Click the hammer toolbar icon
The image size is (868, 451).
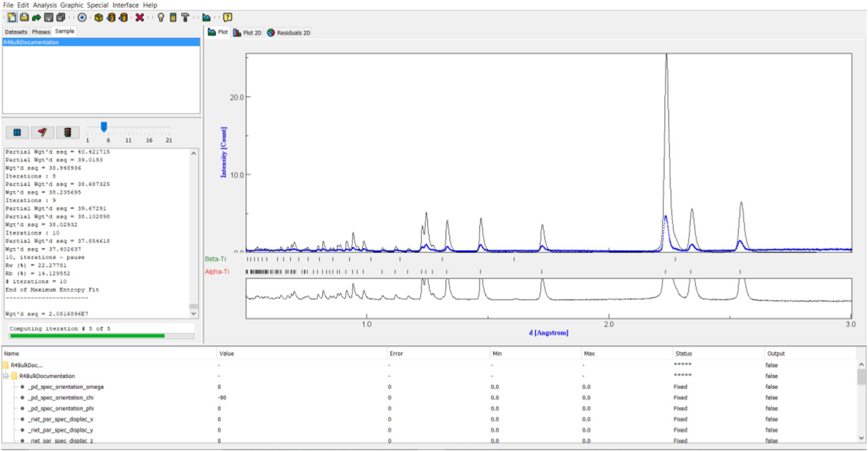tap(185, 18)
